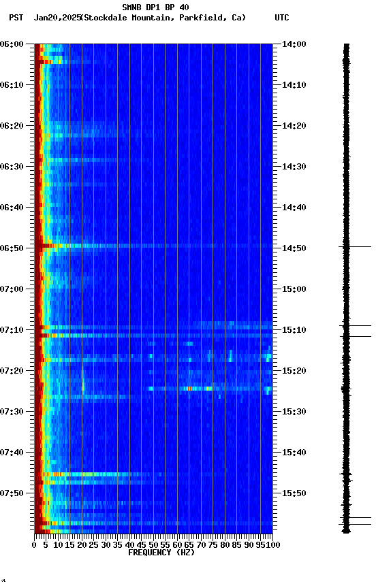Click the '14:20' UTC time label

[294, 126]
